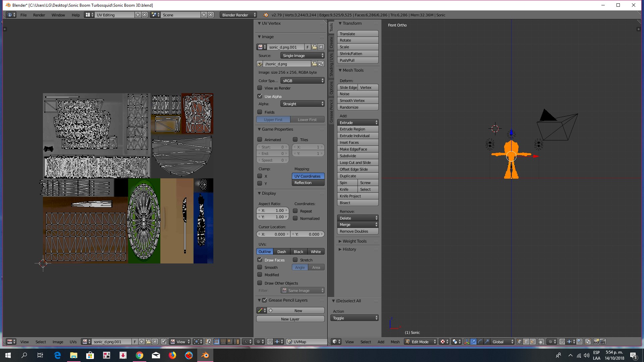Viewport: 644px width, 362px height.
Task: Open File Explorer from the taskbar
Action: pyautogui.click(x=74, y=355)
